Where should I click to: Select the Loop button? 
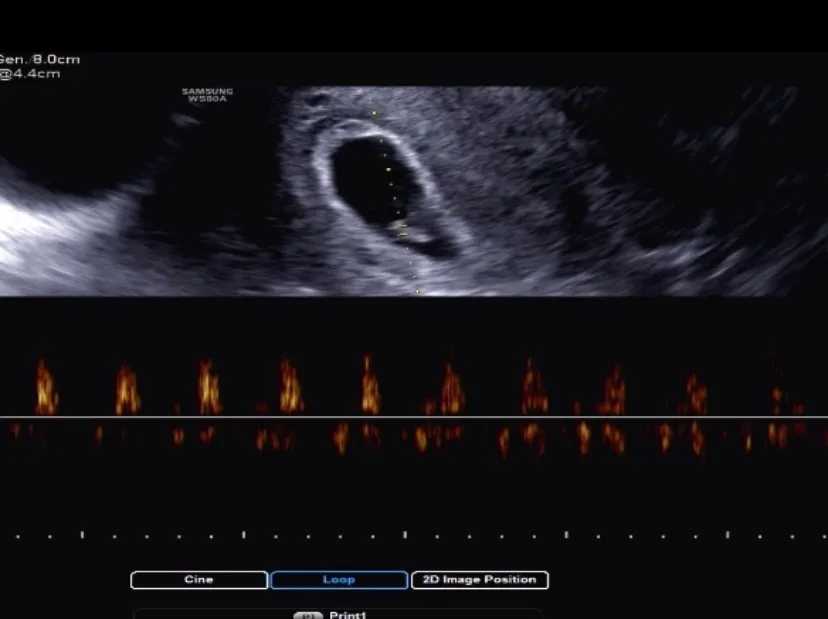(x=339, y=580)
